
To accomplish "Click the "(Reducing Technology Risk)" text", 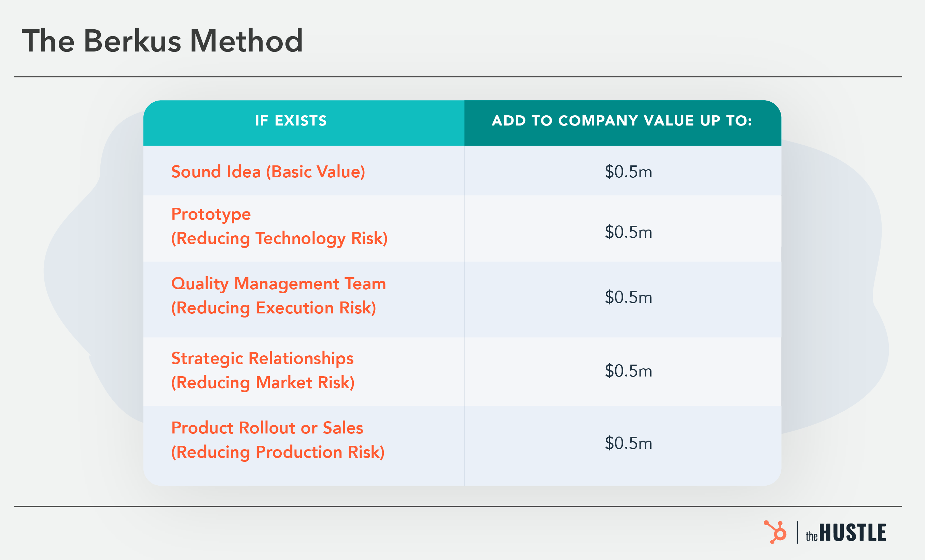I will coord(279,238).
